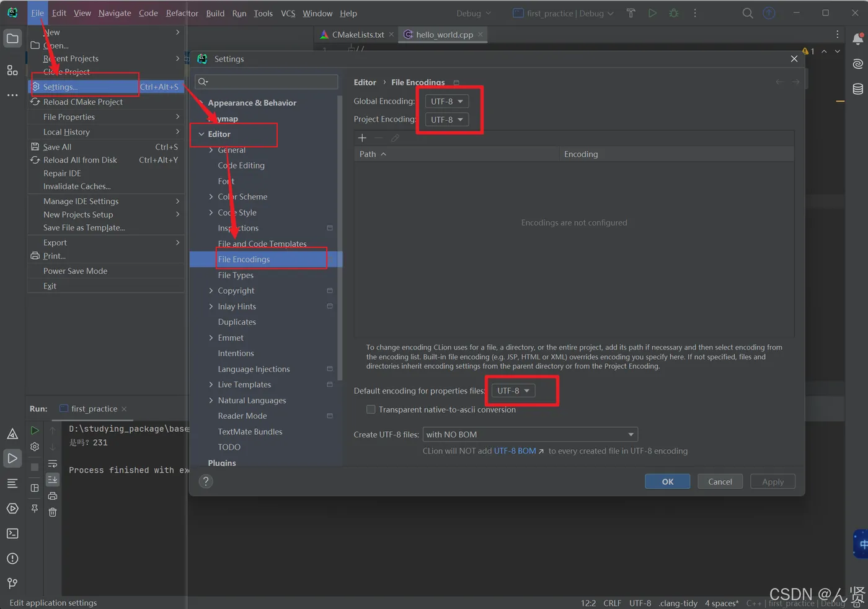Click the print icon in Run console

(53, 496)
